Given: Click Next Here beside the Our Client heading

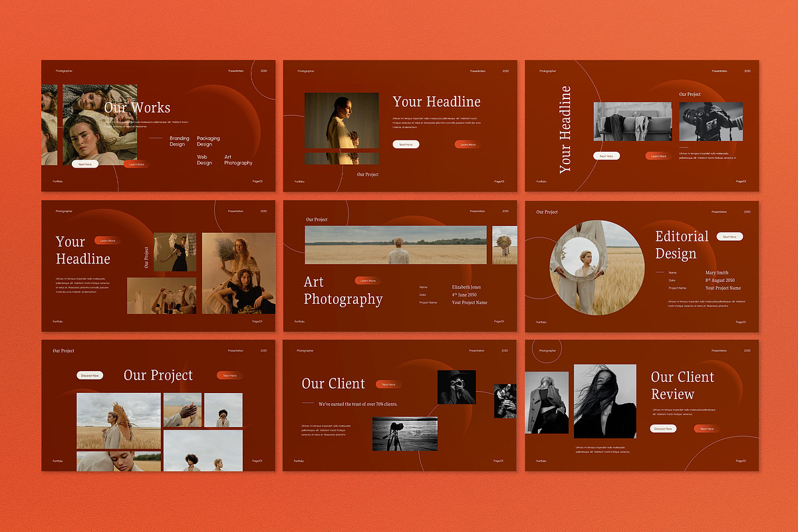Looking at the screenshot, I should click(x=388, y=384).
